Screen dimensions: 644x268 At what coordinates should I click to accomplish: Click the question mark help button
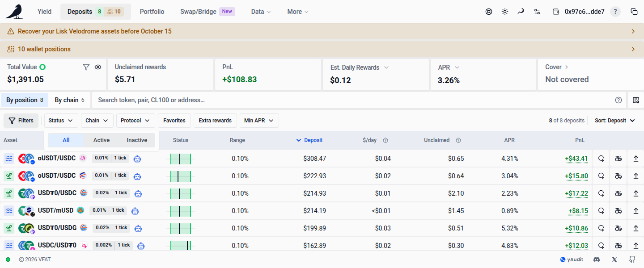click(615, 12)
